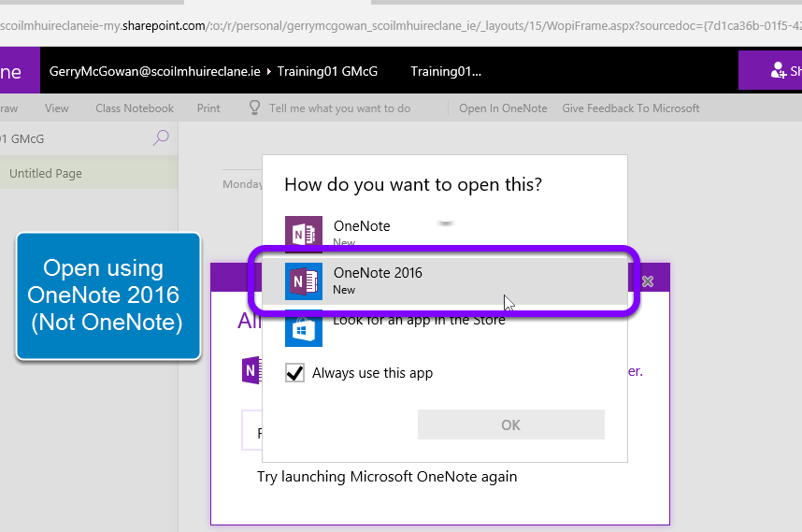Click the Share person icon
The width and height of the screenshot is (802, 532).
coord(778,71)
